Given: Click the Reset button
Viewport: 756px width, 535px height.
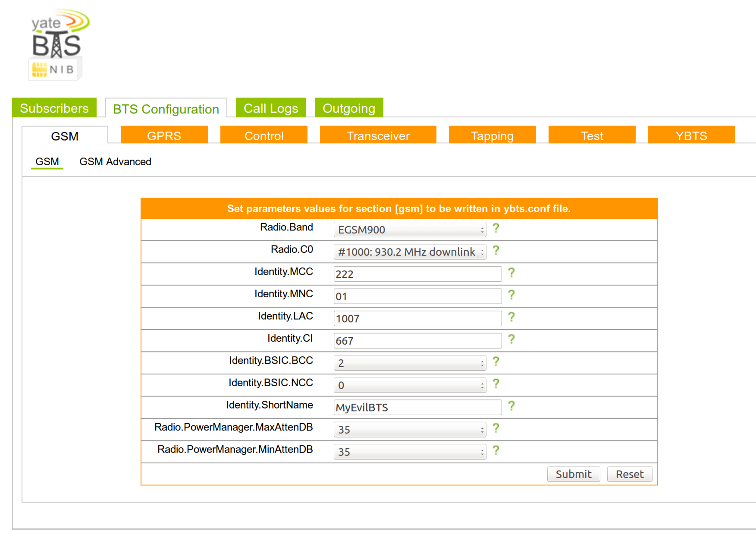Looking at the screenshot, I should click(629, 474).
